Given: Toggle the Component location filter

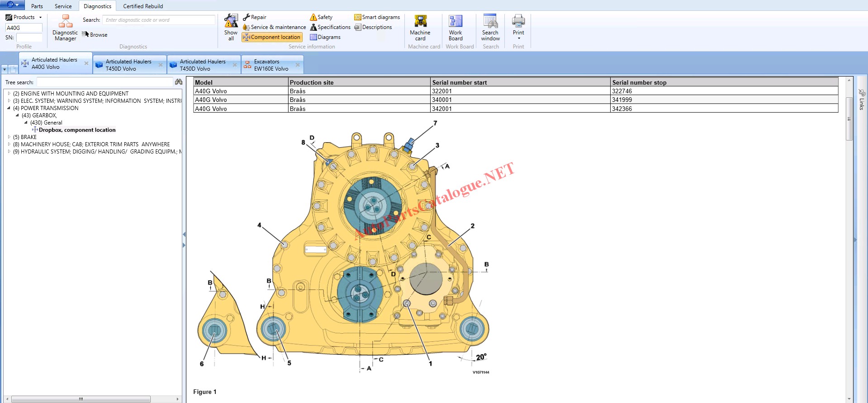Looking at the screenshot, I should click(271, 37).
